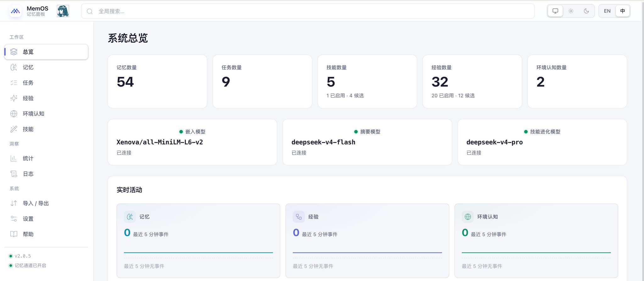Go to 导入 / 导出 page
This screenshot has width=644, height=281.
pyautogui.click(x=46, y=203)
